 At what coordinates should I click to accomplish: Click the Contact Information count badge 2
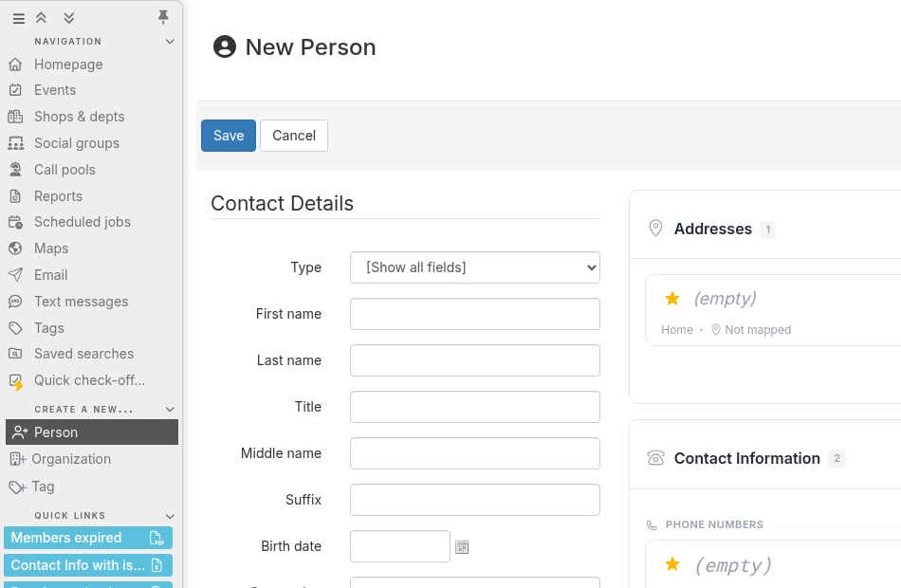point(837,458)
